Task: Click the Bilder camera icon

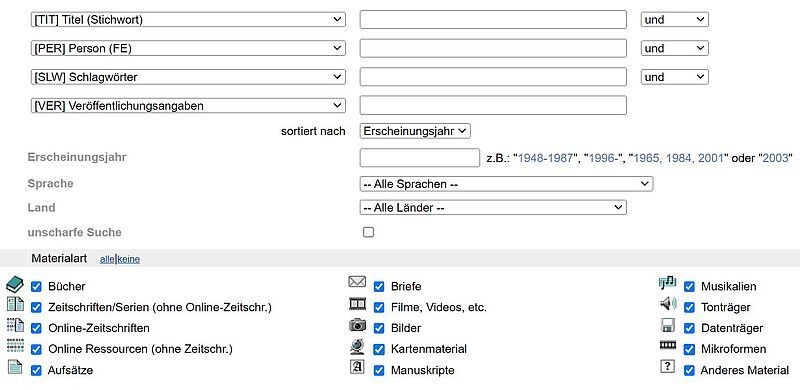Action: pyautogui.click(x=357, y=325)
